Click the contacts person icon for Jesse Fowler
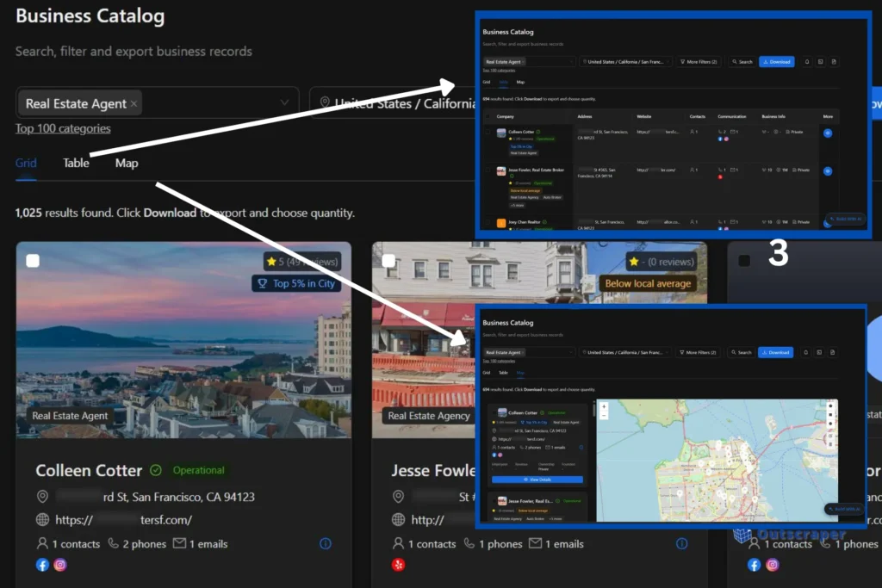This screenshot has width=882, height=588. point(398,543)
